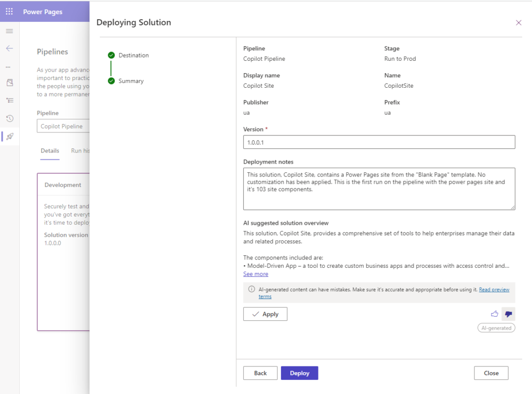Click the CopilotSite name value
The height and width of the screenshot is (394, 532).
398,86
